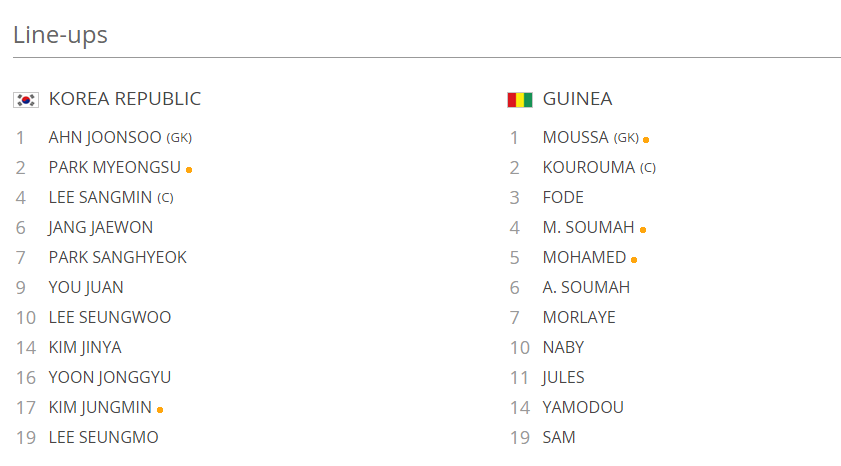Select Guinea player Naby
Image resolution: width=841 pixels, height=466 pixels.
563,347
